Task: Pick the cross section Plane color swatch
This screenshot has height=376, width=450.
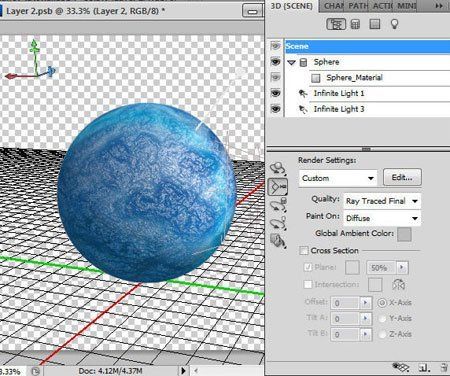Action: (x=352, y=267)
